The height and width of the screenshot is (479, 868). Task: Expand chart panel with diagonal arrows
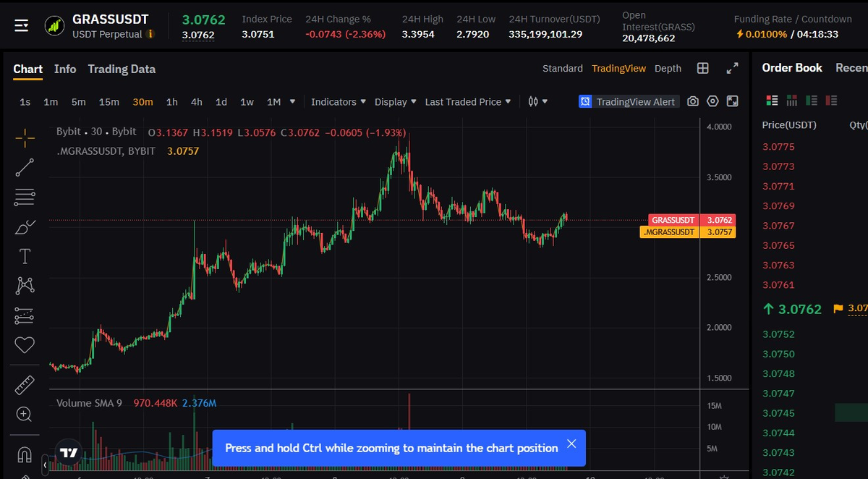coord(732,68)
